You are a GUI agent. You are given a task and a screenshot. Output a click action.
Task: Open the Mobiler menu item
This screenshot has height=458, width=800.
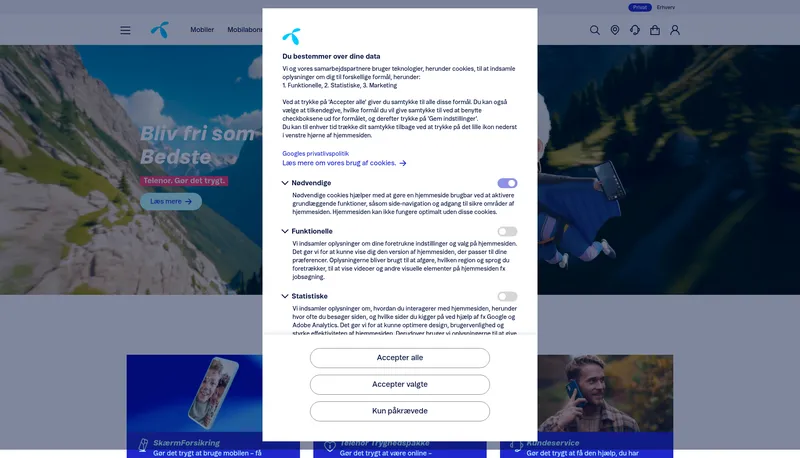coord(202,30)
